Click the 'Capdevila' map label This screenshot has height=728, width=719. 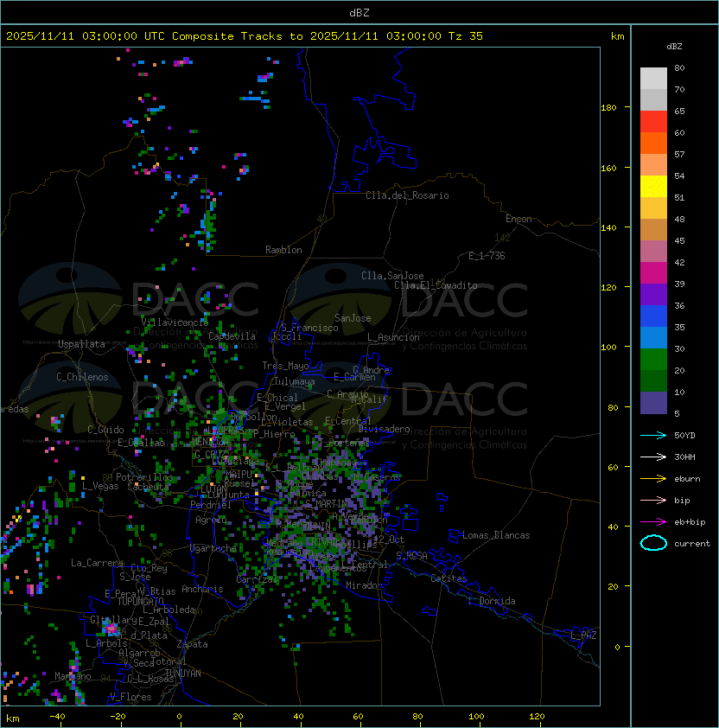[x=232, y=336]
